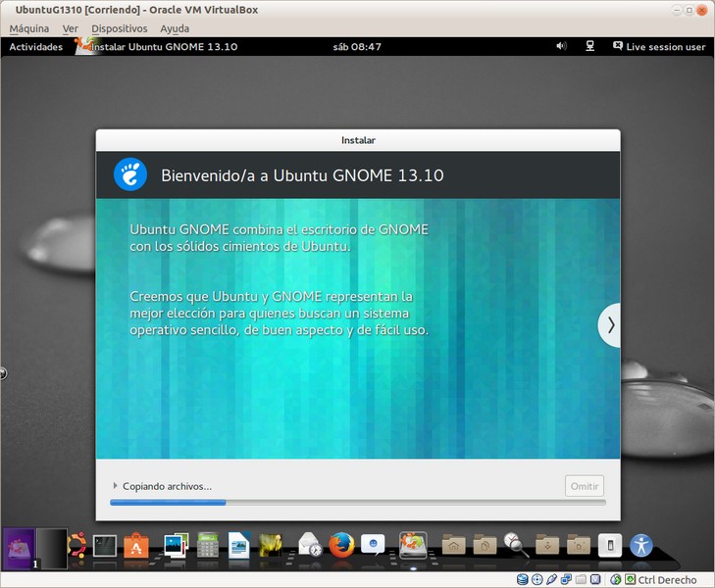Screen dimensions: 715x588
Task: Select the empty second workspace thumbnail
Action: click(52, 549)
